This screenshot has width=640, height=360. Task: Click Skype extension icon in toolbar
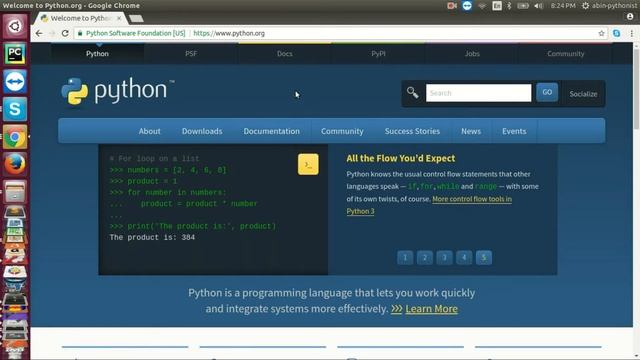[616, 33]
